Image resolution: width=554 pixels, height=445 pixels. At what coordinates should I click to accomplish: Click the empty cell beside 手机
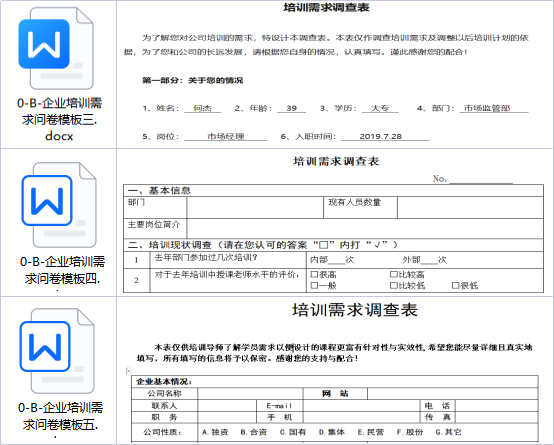click(361, 417)
